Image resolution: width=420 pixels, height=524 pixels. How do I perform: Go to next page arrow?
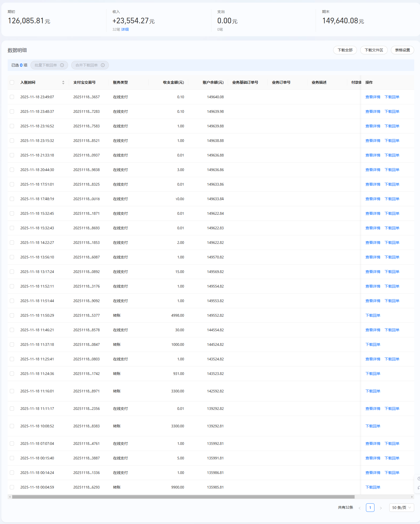(x=381, y=508)
